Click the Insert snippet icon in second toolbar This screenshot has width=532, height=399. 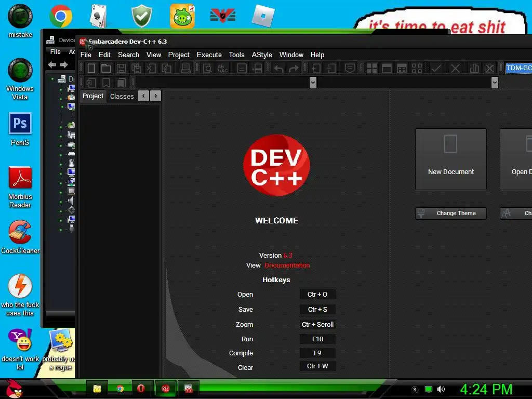(91, 83)
